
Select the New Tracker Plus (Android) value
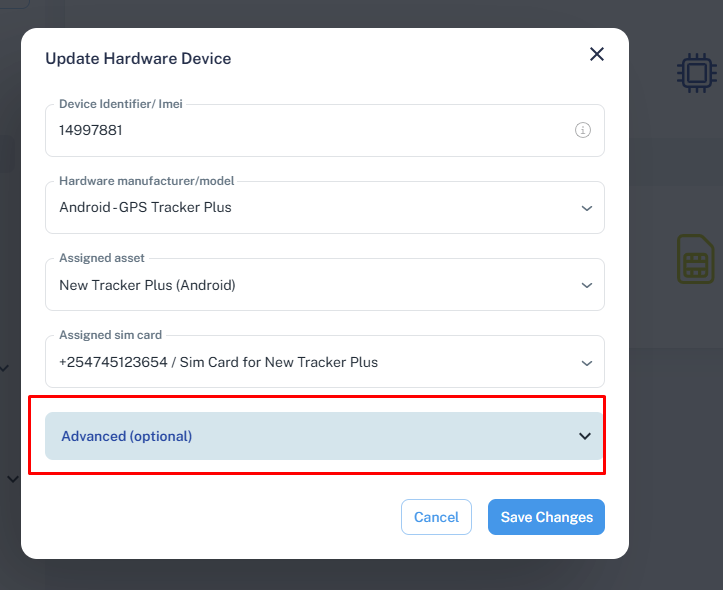[x=148, y=285]
